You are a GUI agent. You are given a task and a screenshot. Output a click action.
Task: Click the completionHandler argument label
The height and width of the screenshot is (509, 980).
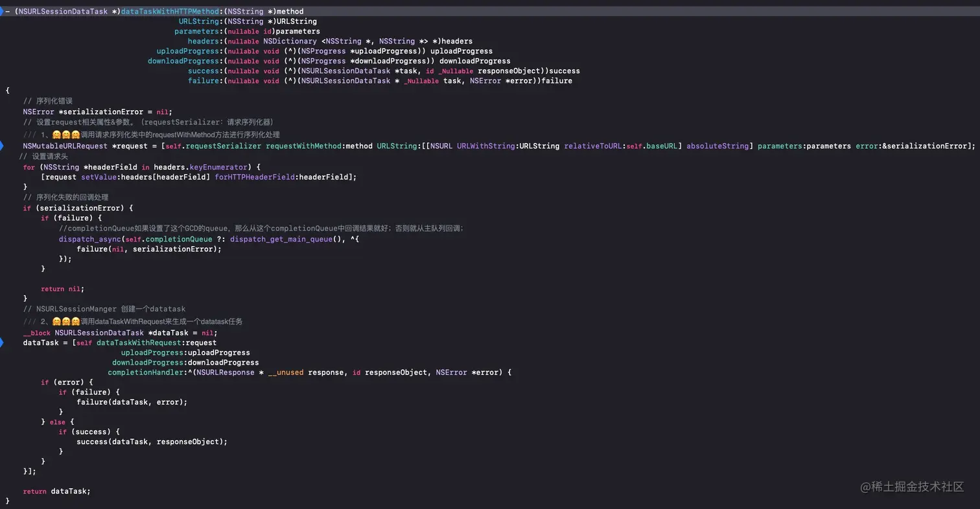coord(147,372)
